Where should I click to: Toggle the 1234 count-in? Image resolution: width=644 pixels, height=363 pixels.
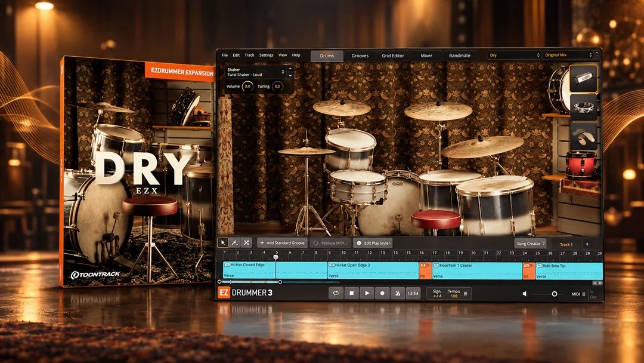[x=413, y=293]
